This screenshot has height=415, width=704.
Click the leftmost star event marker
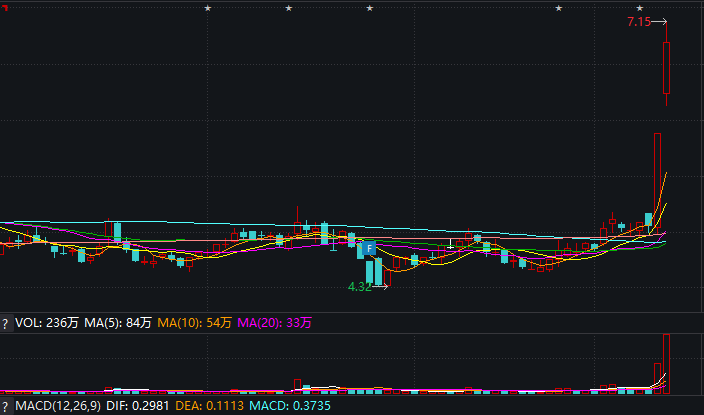coord(208,8)
